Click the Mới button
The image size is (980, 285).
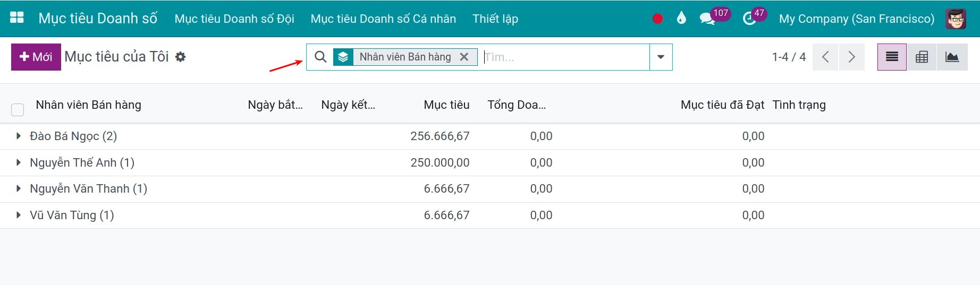pos(36,57)
